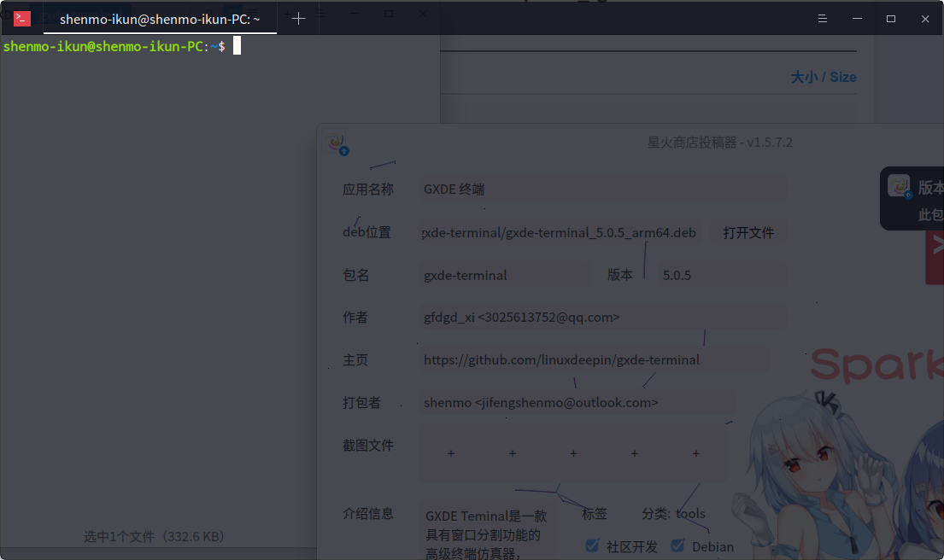
Task: Edit the 作者 field gfdgd_xi
Action: coord(602,317)
